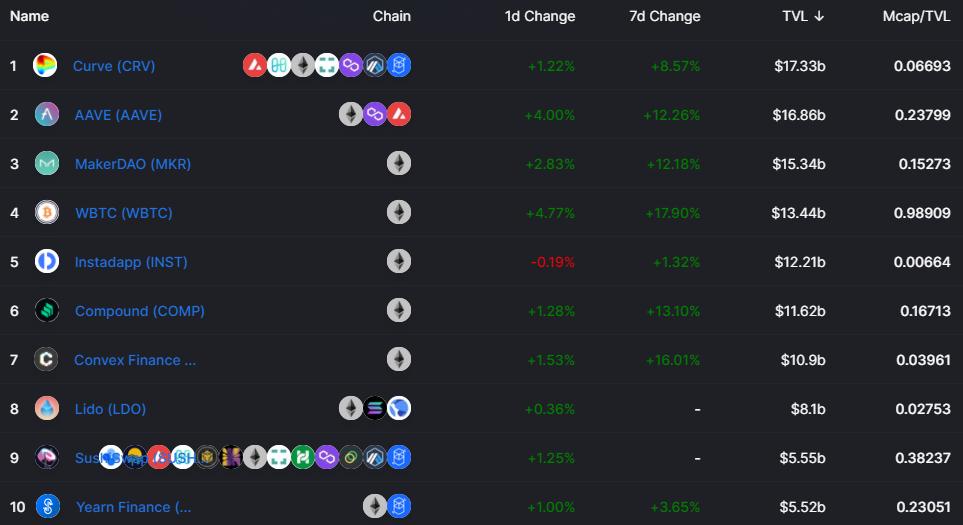Screen dimensions: 963x525
Task: Sort by the 1d Change column
Action: pyautogui.click(x=540, y=17)
